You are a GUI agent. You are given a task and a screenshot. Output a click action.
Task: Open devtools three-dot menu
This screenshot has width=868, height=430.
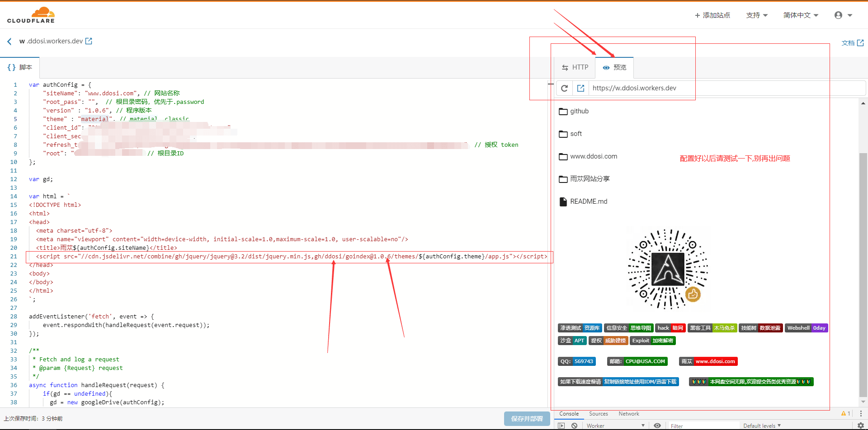(861, 413)
